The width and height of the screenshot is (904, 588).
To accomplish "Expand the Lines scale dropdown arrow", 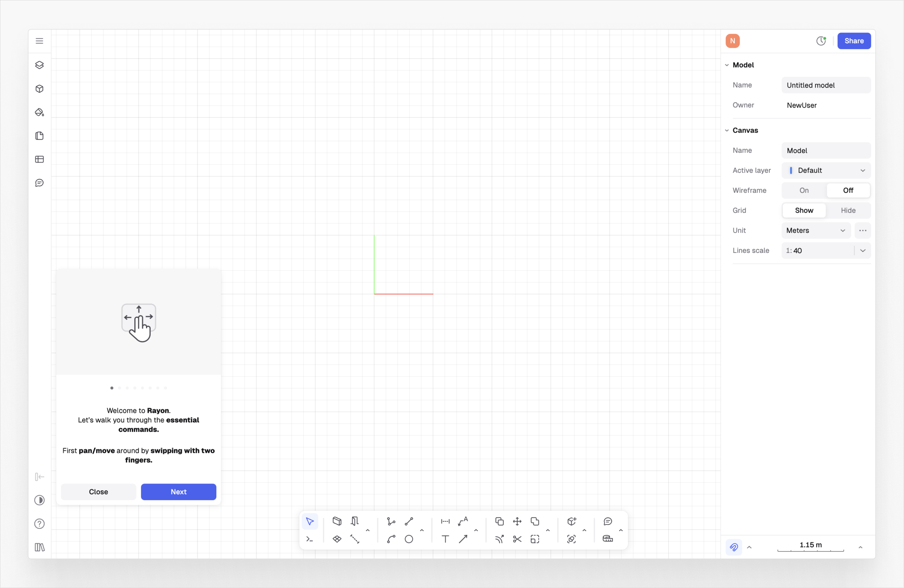I will click(x=863, y=250).
